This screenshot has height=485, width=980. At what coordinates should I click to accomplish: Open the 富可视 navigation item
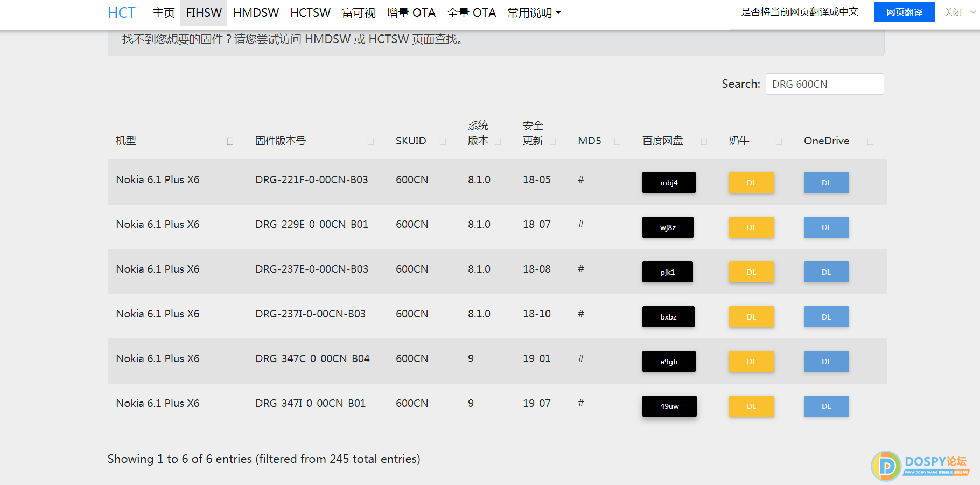(x=359, y=13)
